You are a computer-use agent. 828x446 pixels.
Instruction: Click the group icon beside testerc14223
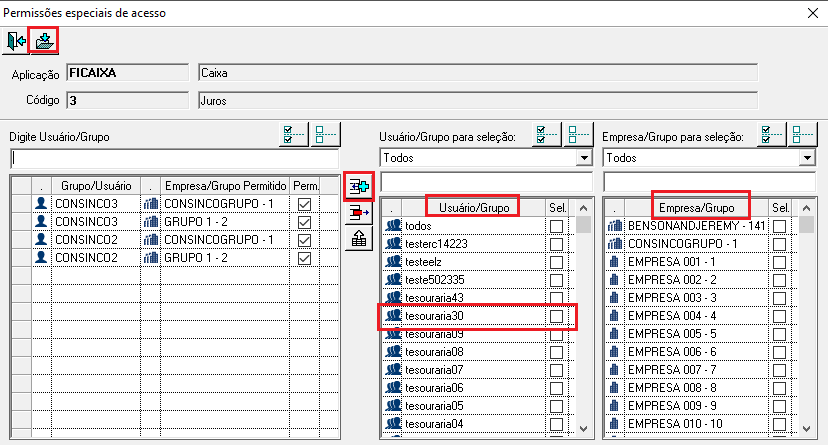tap(393, 244)
